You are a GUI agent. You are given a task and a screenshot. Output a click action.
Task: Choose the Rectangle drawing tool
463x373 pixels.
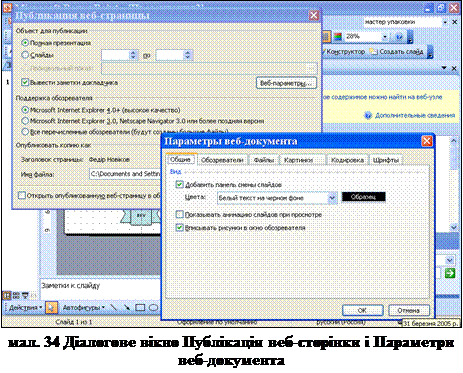(140, 307)
